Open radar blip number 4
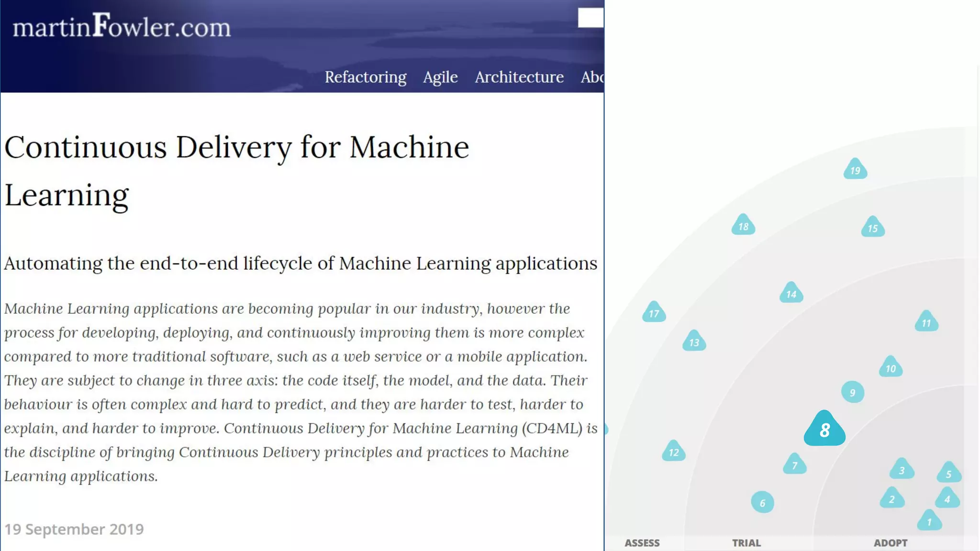 click(947, 498)
